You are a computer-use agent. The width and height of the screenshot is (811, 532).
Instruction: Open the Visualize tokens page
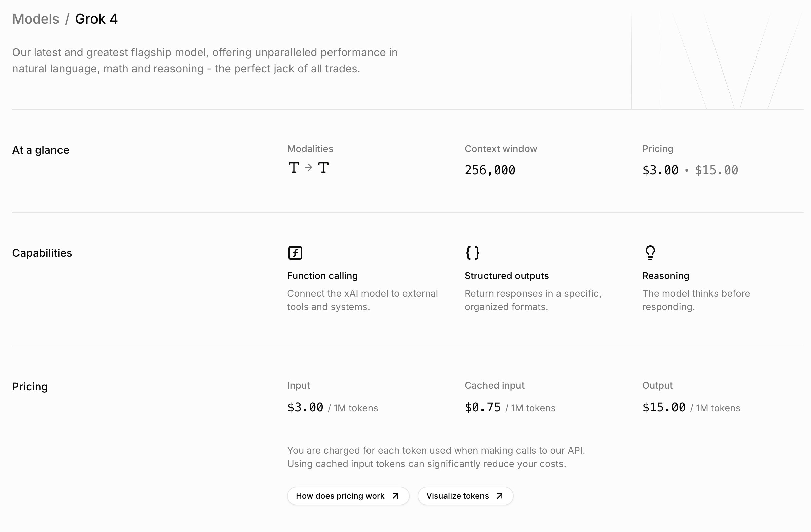tap(457, 496)
